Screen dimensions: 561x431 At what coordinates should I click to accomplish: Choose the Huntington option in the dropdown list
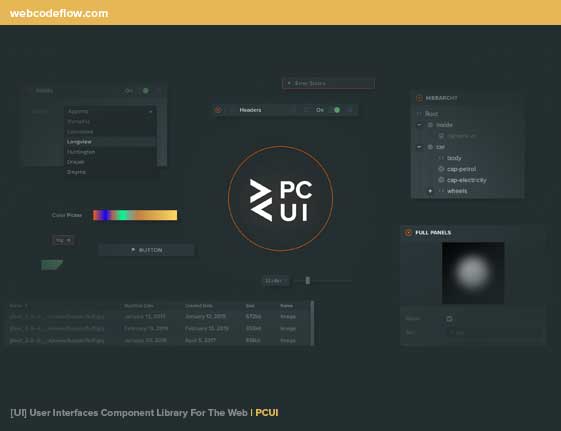pyautogui.click(x=110, y=152)
